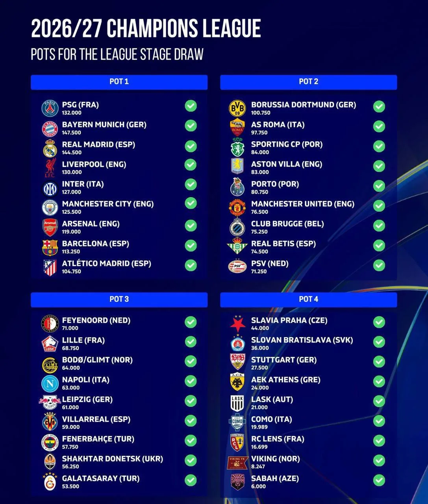Toggle the green checkmark beside Bayern Munich
The height and width of the screenshot is (504, 428).
pos(191,125)
